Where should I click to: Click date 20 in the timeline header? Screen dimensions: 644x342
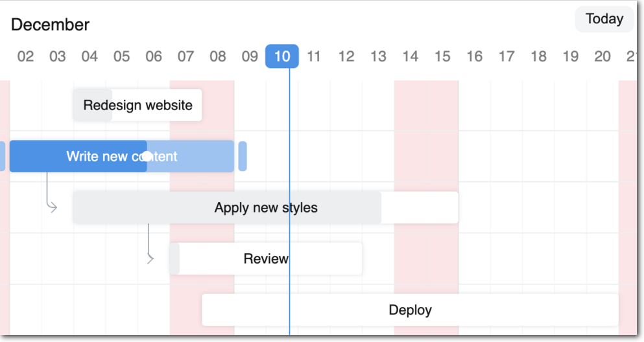coord(602,56)
